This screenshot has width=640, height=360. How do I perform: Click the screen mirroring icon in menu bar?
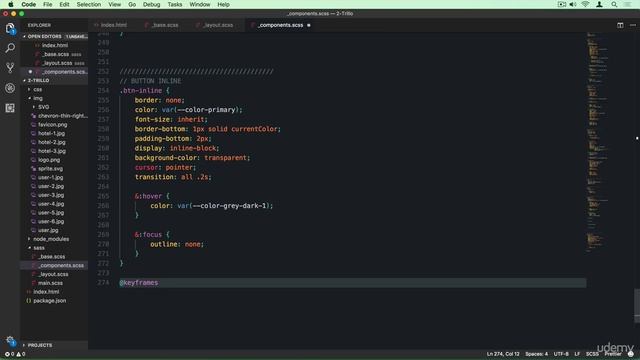[x=562, y=4]
